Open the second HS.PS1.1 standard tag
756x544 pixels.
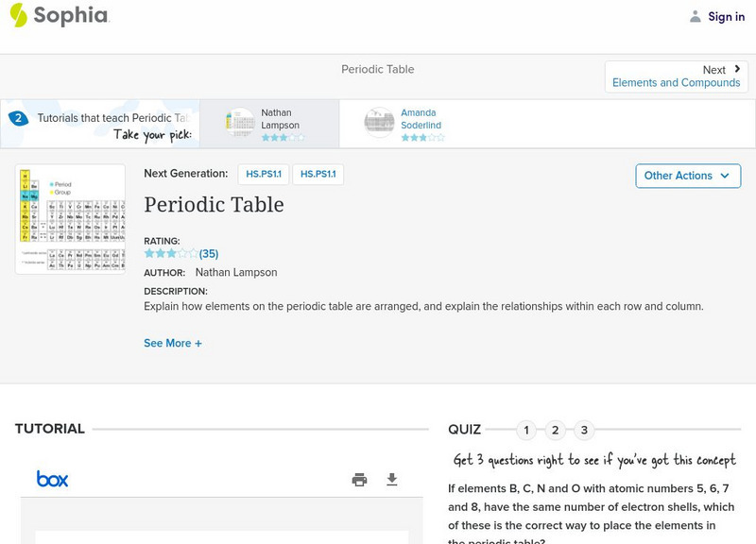(318, 174)
